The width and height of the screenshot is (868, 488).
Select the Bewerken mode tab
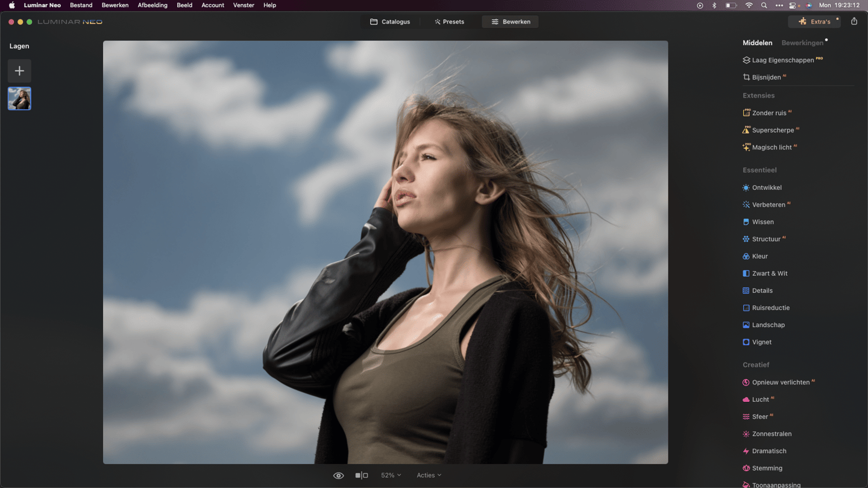pos(511,22)
